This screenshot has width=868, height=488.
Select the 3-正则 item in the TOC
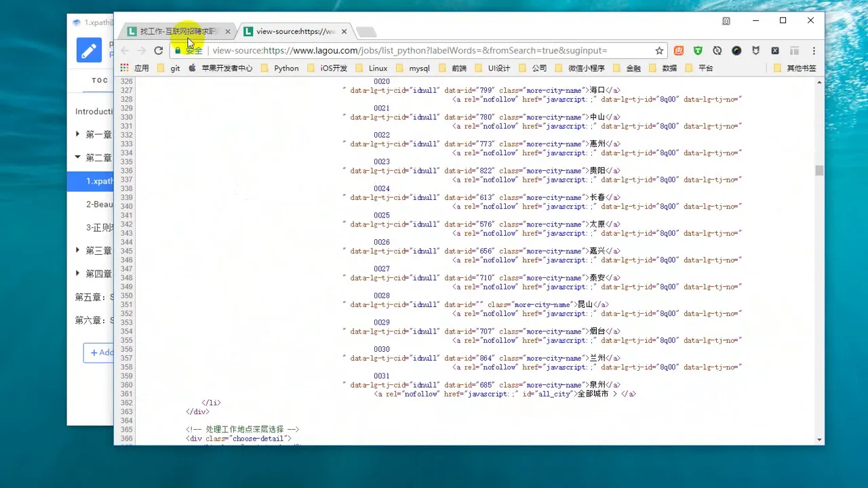[x=99, y=227]
